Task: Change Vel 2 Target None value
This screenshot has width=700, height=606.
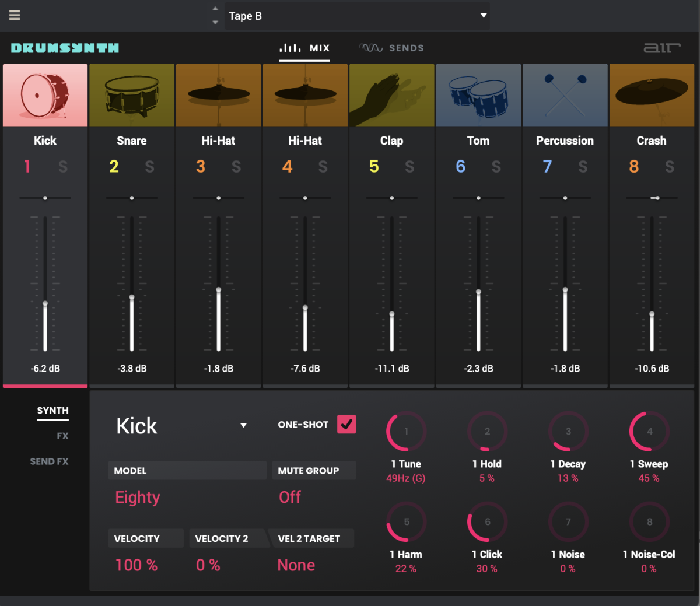Action: 296,565
